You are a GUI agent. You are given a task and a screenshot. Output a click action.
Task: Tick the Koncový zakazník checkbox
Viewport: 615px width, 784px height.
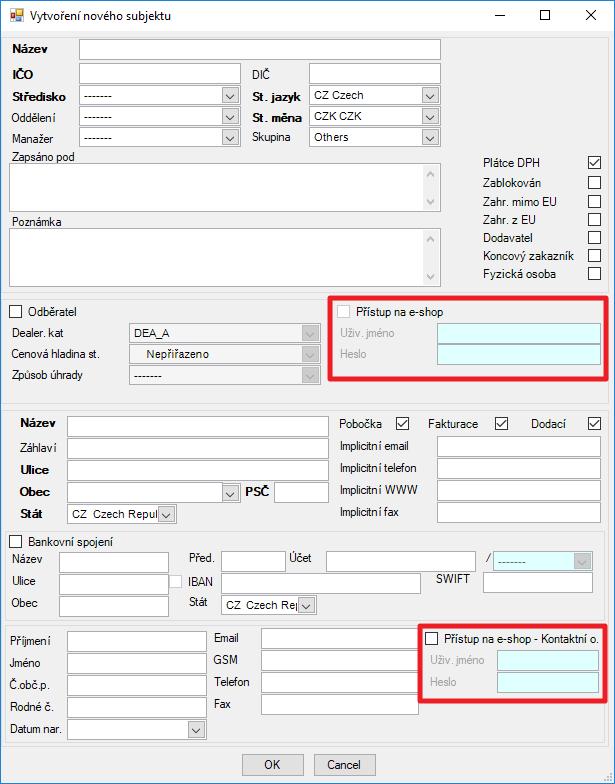[x=594, y=256]
